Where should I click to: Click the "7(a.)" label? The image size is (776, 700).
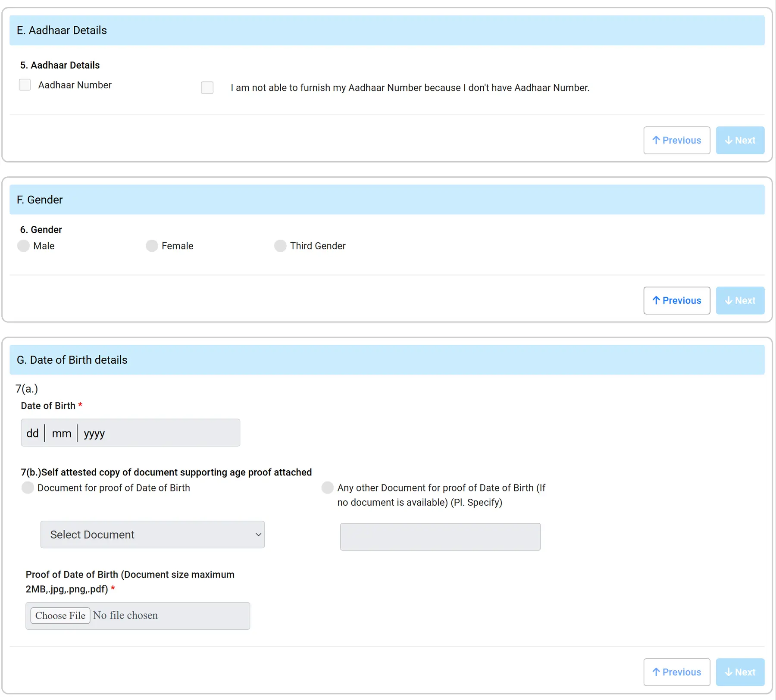click(27, 389)
